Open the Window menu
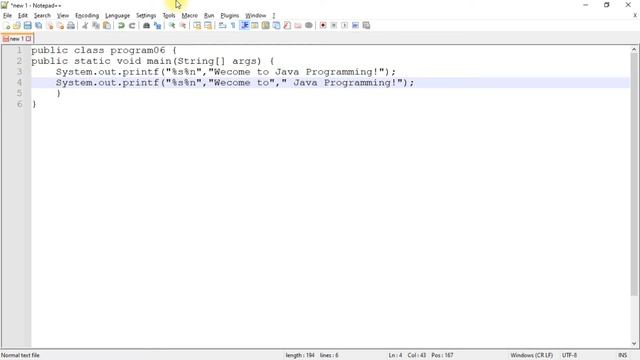The width and height of the screenshot is (640, 360). tap(256, 16)
